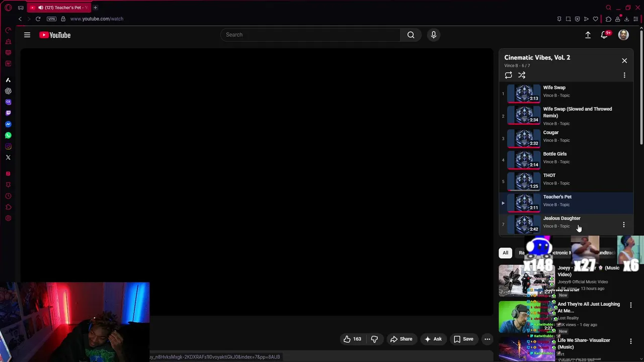Mute the tab via its speaker icon
This screenshot has height=362, width=644.
click(x=41, y=8)
